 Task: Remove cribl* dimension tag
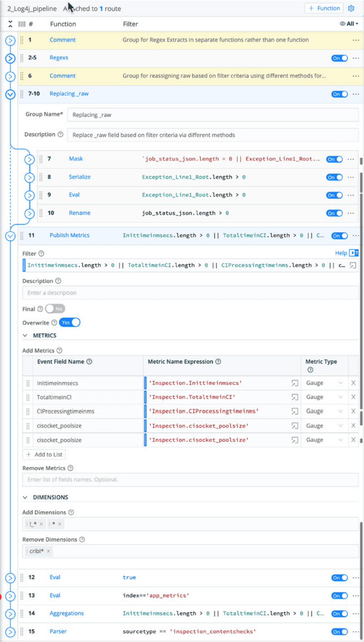coord(48,551)
